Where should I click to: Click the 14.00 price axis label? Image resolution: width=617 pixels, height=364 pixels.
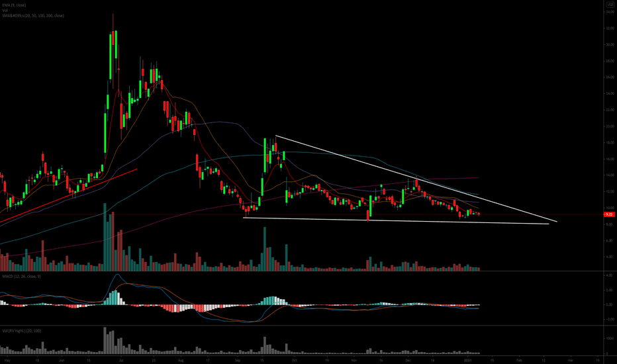pyautogui.click(x=610, y=175)
